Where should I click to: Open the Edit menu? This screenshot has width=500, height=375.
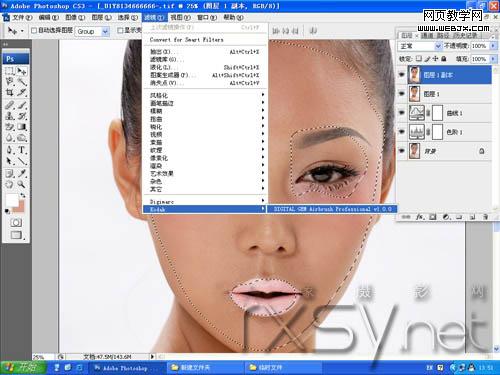[49, 17]
